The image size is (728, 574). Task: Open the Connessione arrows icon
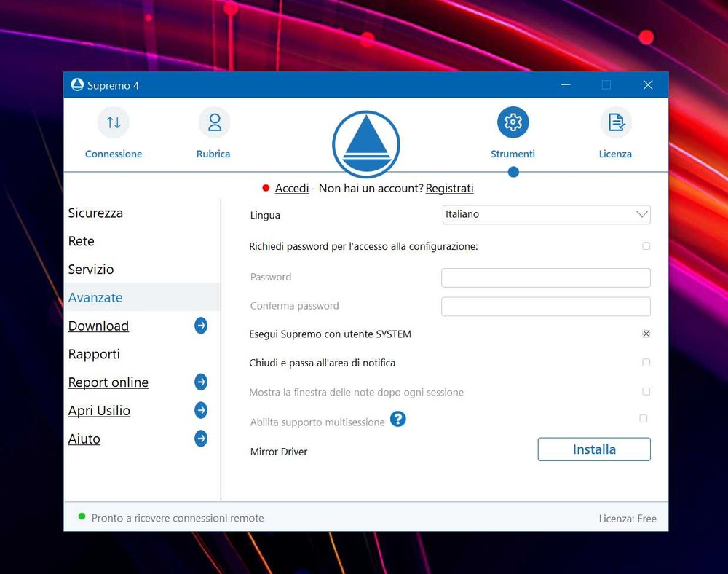(x=114, y=122)
